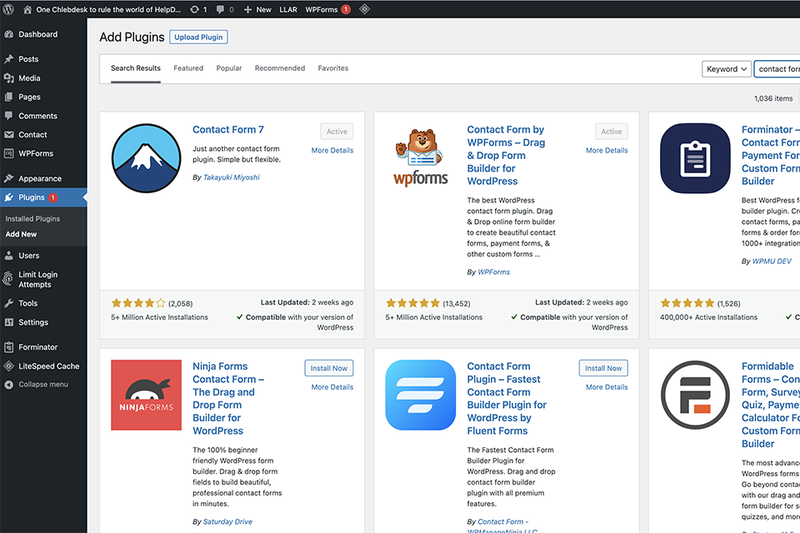Click the Forminator clipboard icon
The image size is (800, 533).
(x=695, y=158)
